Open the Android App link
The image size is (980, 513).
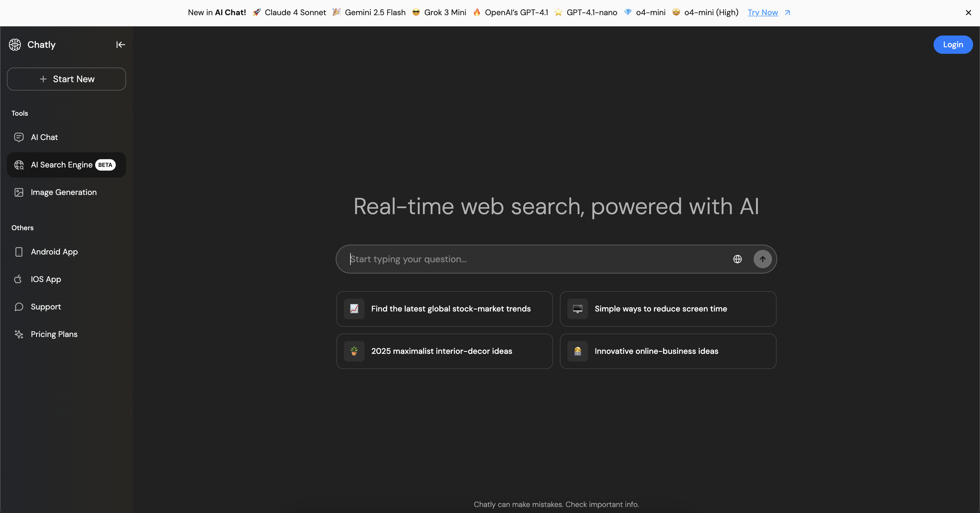(x=66, y=252)
